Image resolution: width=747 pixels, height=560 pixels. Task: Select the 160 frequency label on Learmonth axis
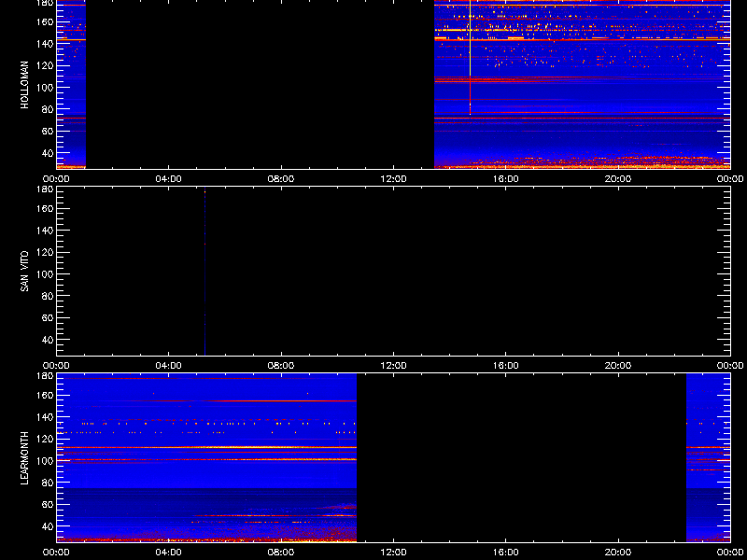coord(44,395)
